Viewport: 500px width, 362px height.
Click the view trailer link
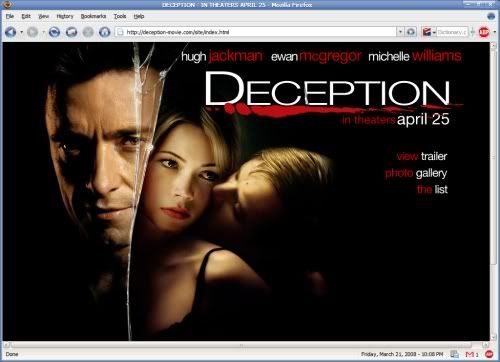point(422,156)
